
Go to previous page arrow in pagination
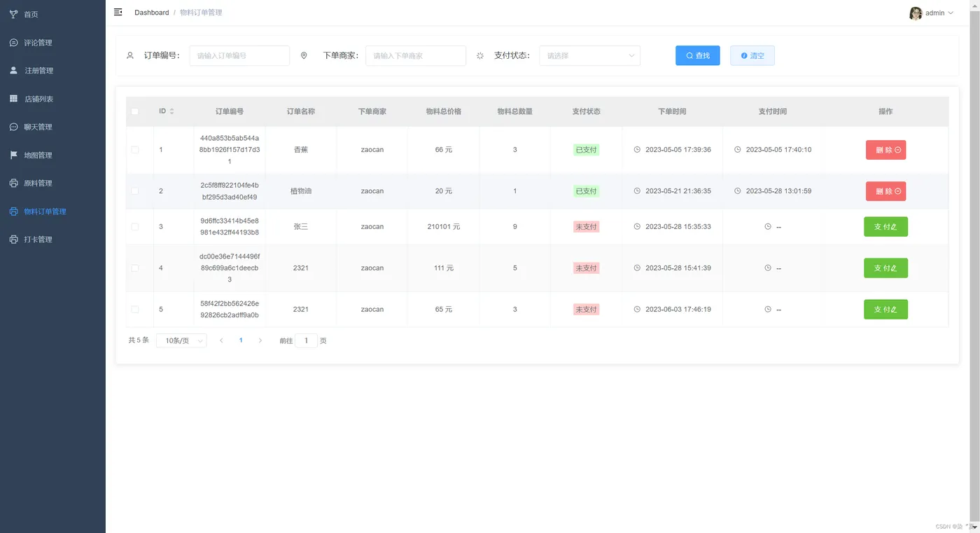coord(221,340)
